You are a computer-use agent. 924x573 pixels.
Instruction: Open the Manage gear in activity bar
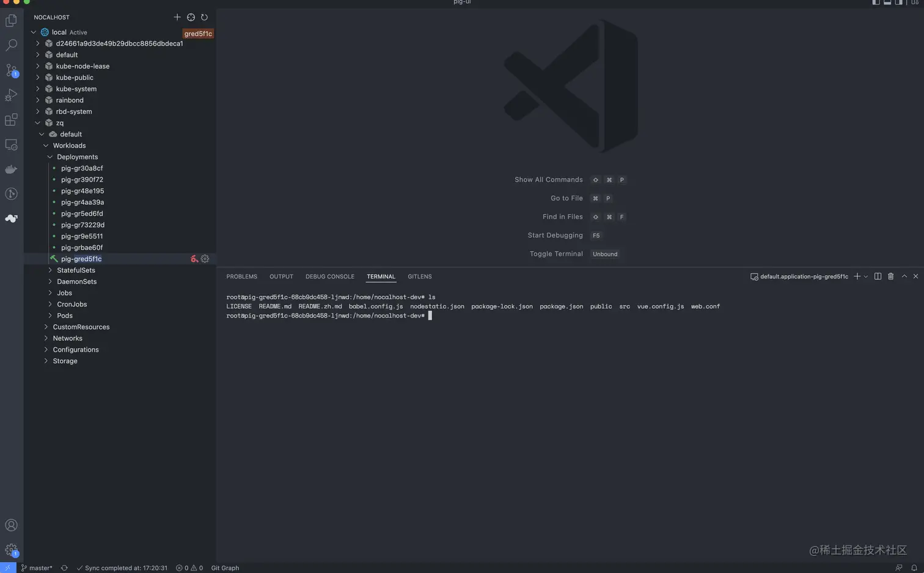[11, 550]
